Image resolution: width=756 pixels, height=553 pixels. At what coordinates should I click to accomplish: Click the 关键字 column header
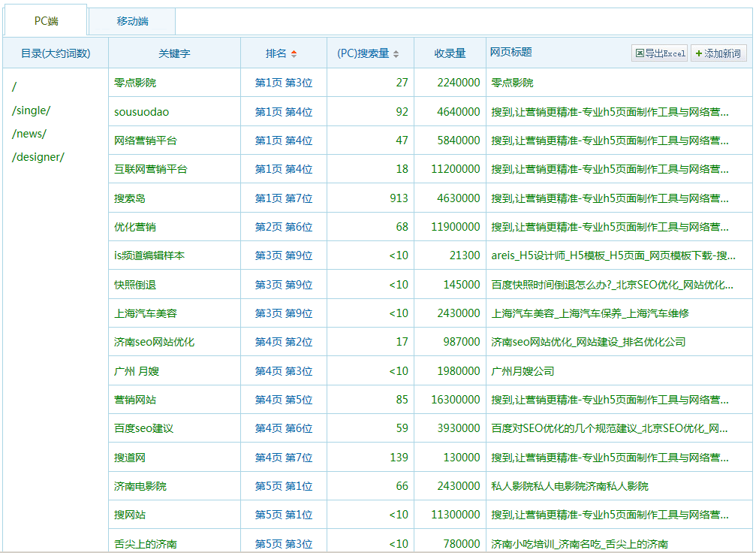pos(174,53)
